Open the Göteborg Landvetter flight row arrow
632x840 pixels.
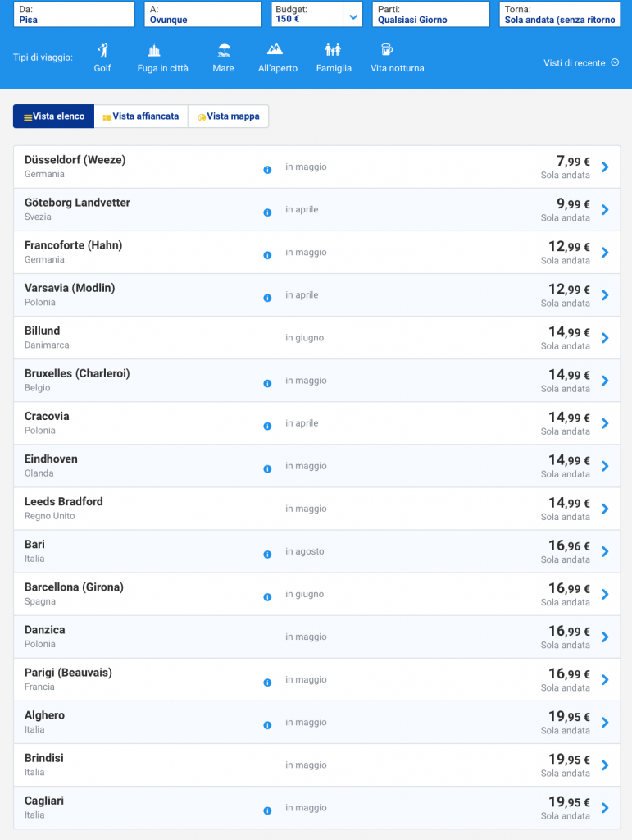tap(605, 210)
